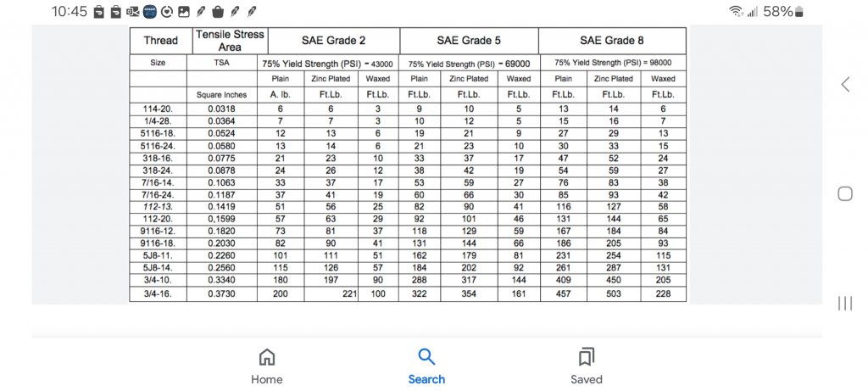Tap the Tensile Stress Area header
This screenshot has height=391, width=868.
coord(230,41)
